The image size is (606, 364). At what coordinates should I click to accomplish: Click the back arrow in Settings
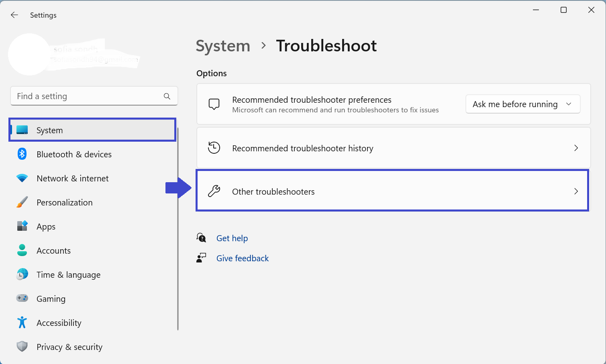(x=14, y=15)
